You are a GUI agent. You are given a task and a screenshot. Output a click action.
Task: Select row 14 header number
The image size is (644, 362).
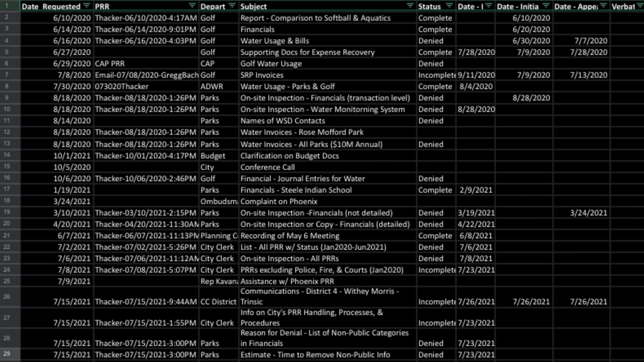pos(7,155)
